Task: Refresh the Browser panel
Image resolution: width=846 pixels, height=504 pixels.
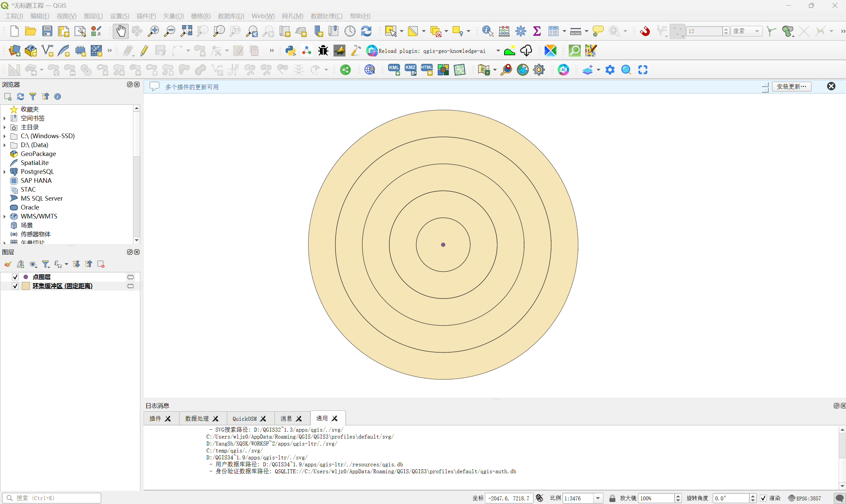Action: (x=21, y=97)
